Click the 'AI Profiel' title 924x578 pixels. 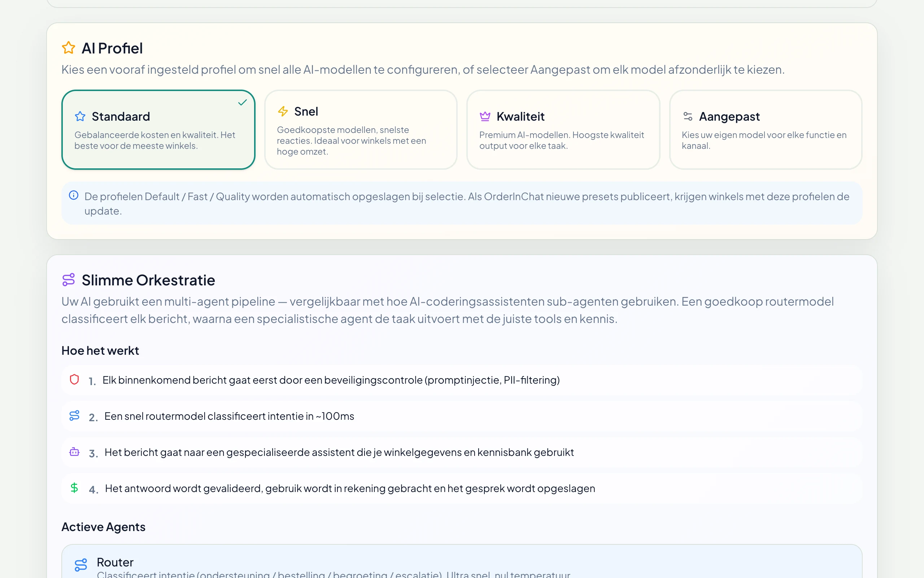click(x=112, y=48)
